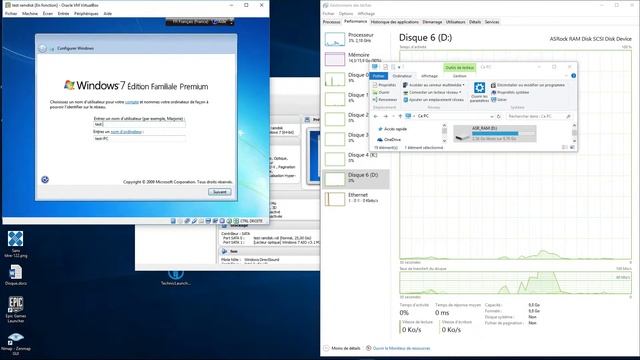
Task: Open the 'compte' help link
Action: click(132, 102)
